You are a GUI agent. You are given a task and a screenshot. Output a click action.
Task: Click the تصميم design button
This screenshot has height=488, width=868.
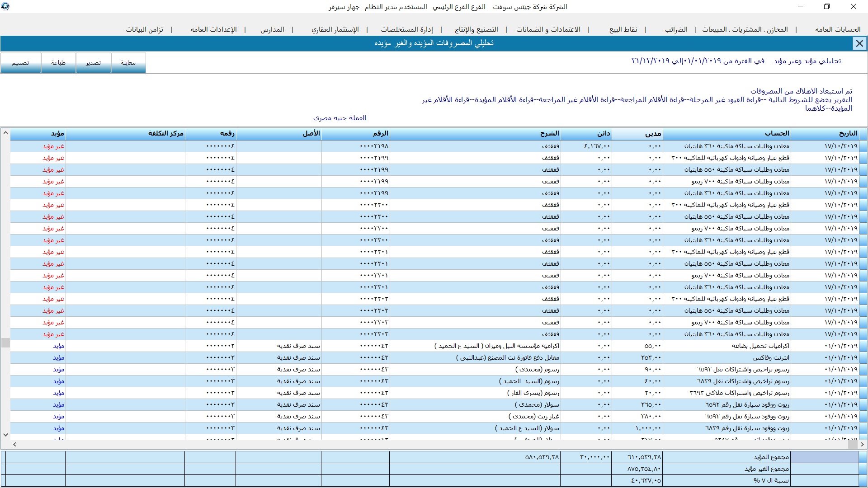pyautogui.click(x=20, y=62)
